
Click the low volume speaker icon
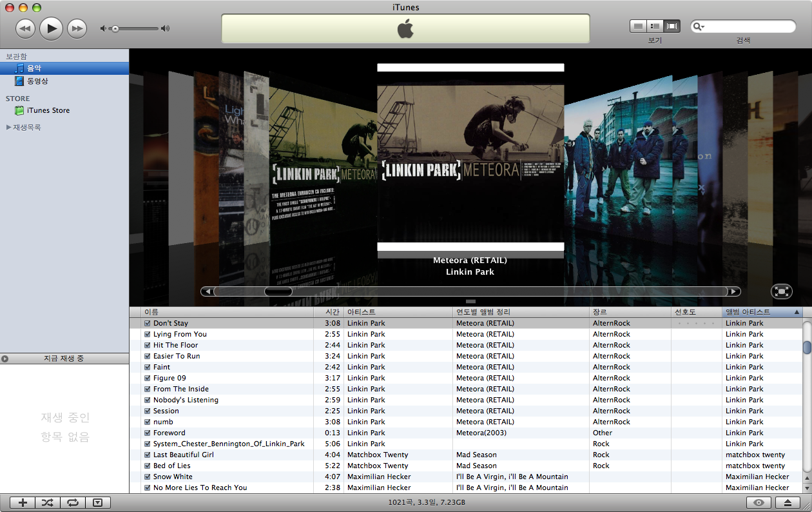[x=103, y=28]
